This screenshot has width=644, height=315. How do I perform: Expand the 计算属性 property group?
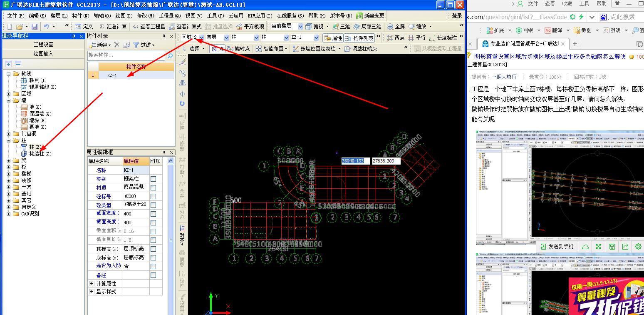pyautogui.click(x=92, y=284)
